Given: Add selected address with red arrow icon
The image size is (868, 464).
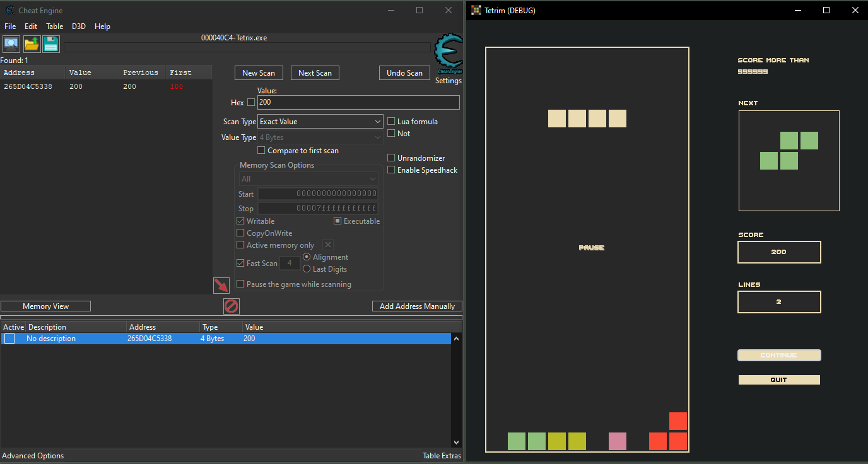Looking at the screenshot, I should point(221,286).
